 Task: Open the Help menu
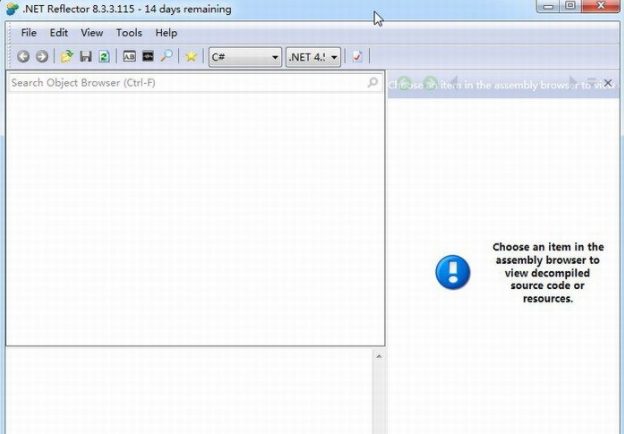[x=166, y=33]
